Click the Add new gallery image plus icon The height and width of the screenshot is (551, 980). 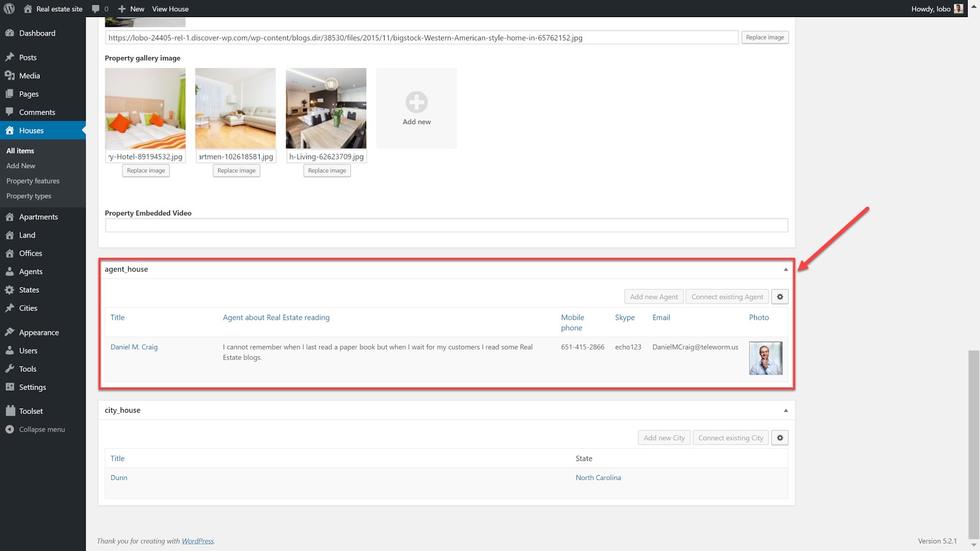(x=417, y=102)
